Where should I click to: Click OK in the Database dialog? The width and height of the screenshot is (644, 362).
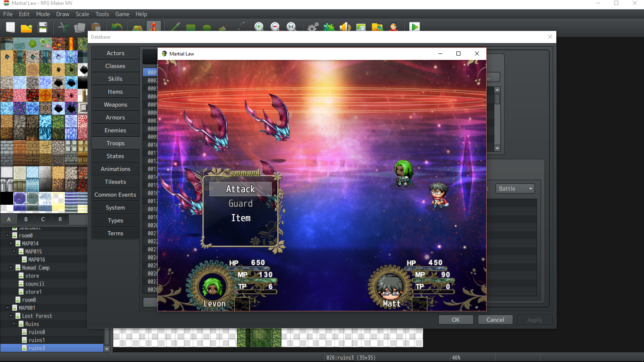coord(456,320)
